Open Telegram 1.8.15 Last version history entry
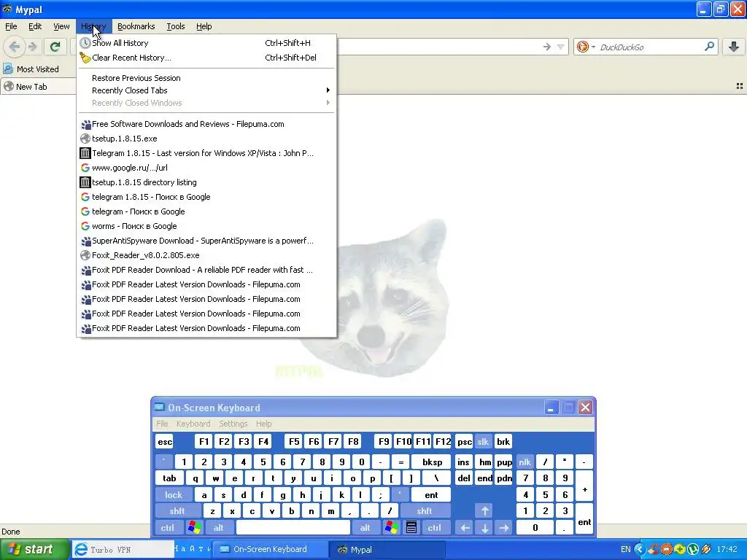This screenshot has width=747, height=560. pyautogui.click(x=206, y=153)
